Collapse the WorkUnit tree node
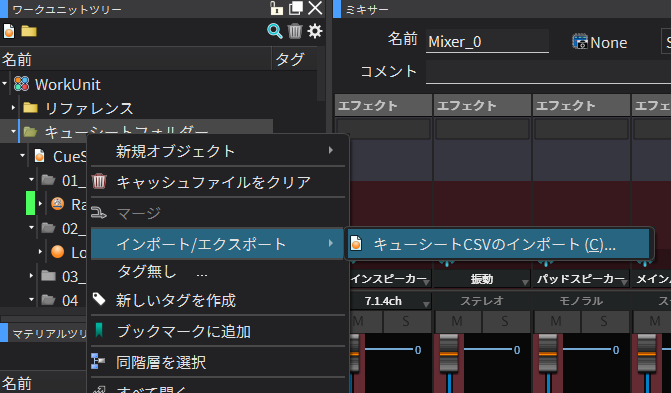Viewport: 671px width, 393px height. click(5, 84)
